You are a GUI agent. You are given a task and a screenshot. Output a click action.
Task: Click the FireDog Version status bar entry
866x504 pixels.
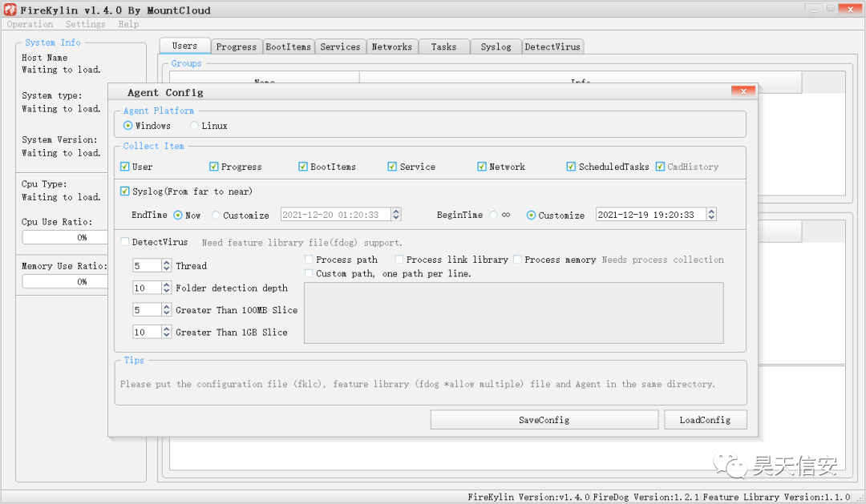coord(645,497)
